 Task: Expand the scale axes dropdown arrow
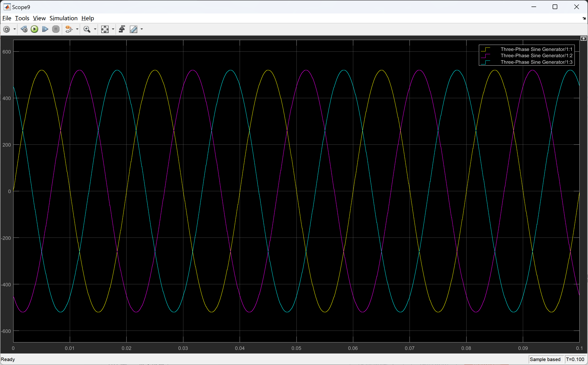point(113,29)
